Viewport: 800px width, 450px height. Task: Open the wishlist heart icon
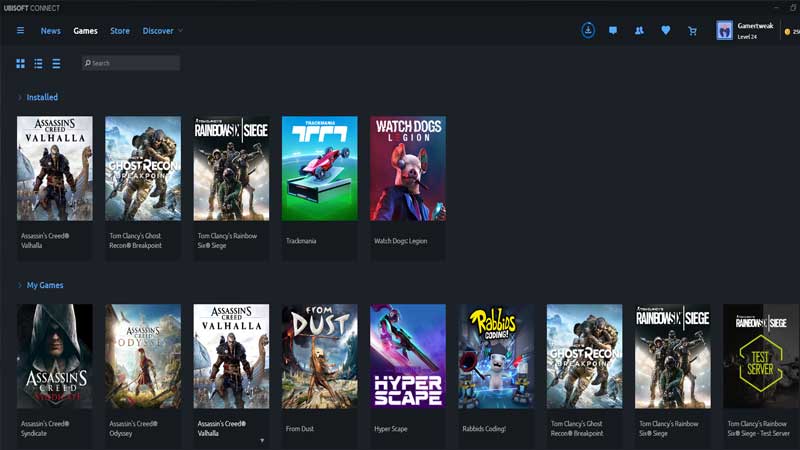[x=666, y=31]
